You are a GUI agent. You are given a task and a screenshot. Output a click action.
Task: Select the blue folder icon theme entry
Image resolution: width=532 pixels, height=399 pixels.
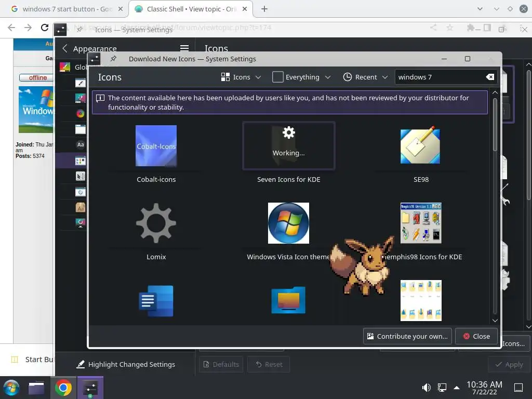288,300
